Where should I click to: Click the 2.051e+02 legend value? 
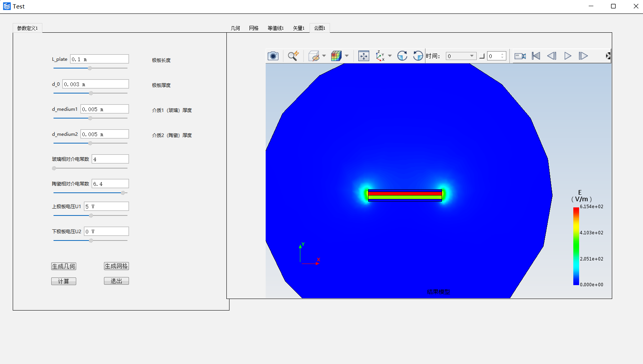591,259
